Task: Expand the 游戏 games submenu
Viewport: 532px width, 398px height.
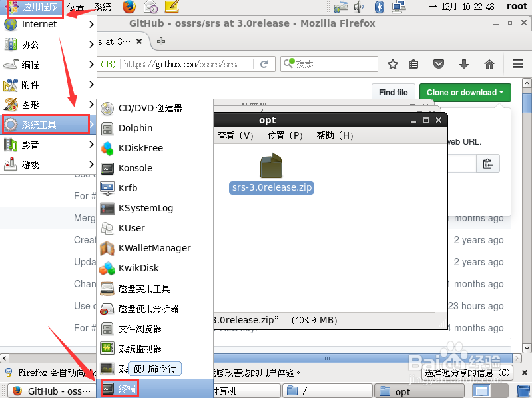Action: coord(48,165)
